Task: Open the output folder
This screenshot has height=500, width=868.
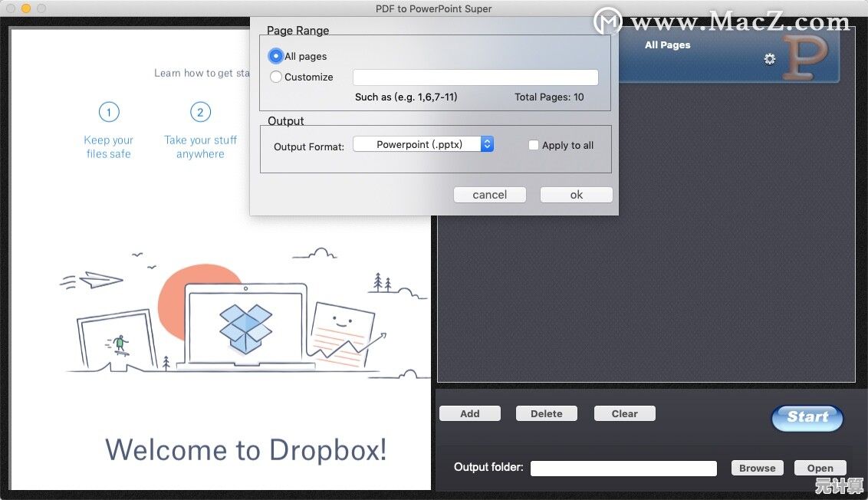Action: [x=820, y=468]
